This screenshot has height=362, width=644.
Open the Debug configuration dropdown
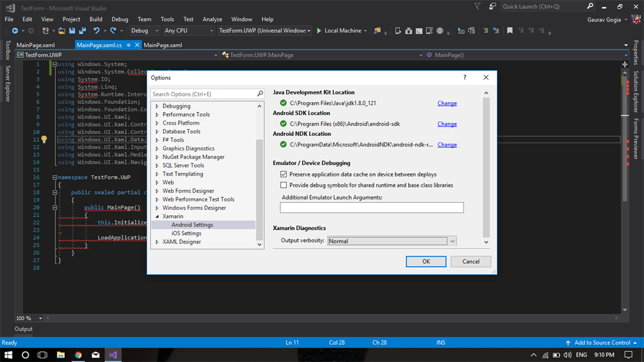pos(145,31)
